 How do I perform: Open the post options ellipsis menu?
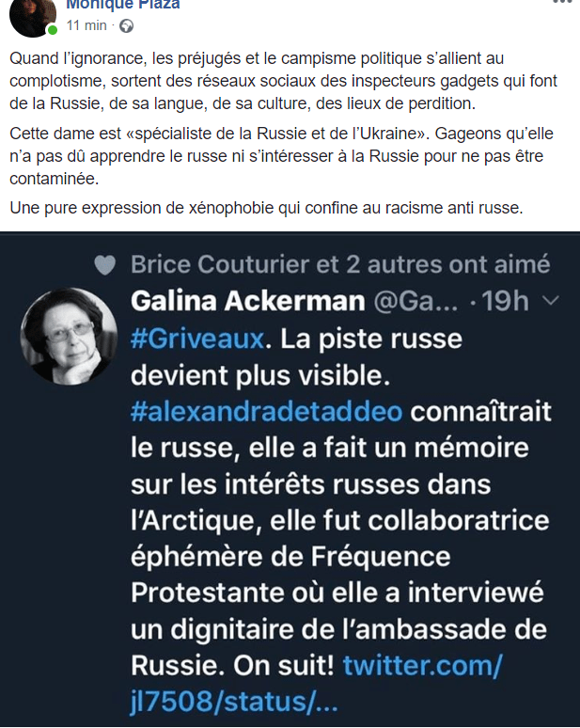(x=561, y=4)
